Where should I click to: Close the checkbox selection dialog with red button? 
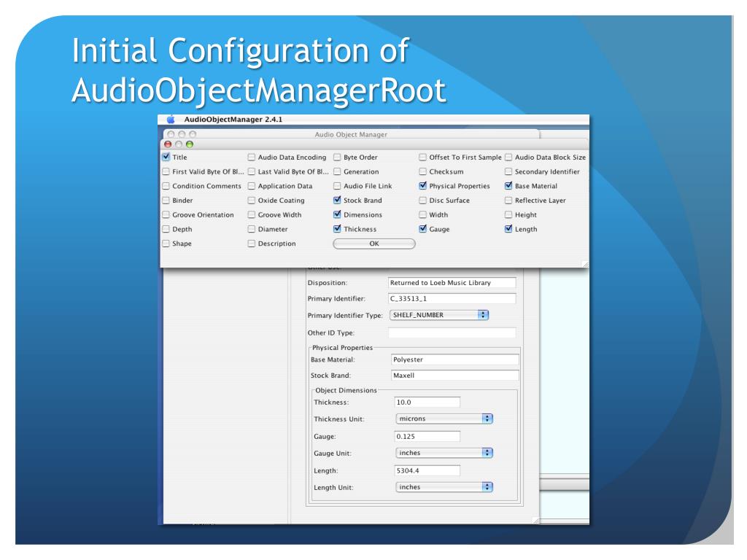pos(169,144)
